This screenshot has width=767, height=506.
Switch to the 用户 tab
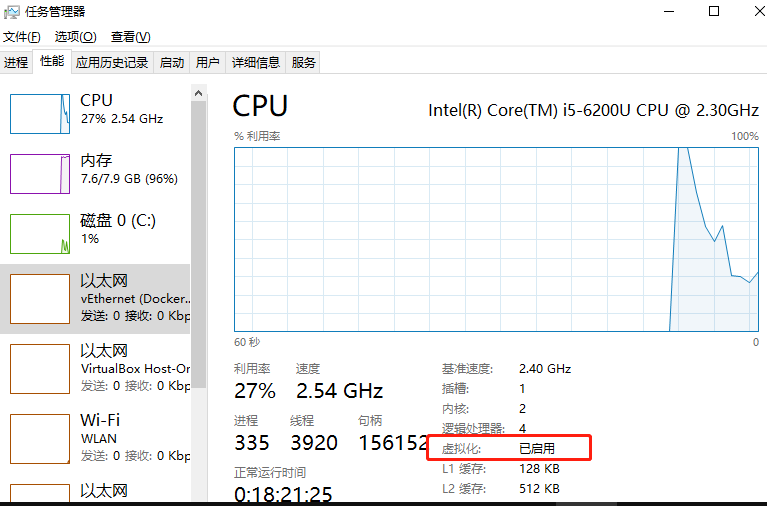pos(208,62)
